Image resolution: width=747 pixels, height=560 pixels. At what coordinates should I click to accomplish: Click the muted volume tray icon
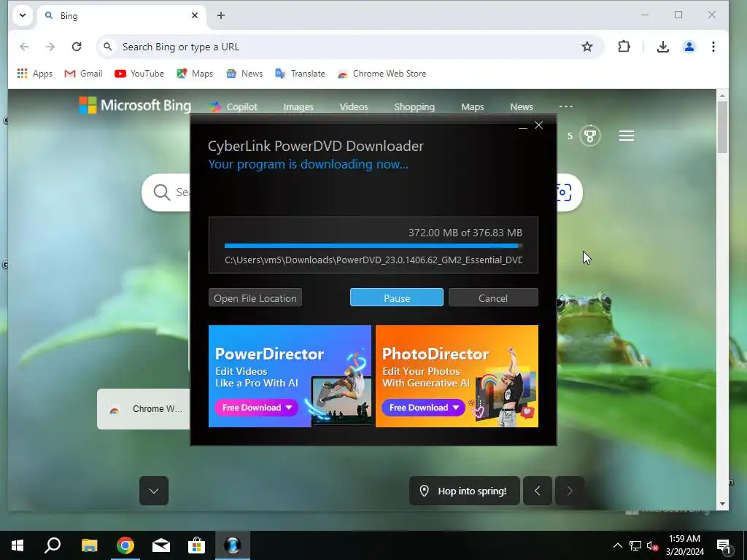652,545
